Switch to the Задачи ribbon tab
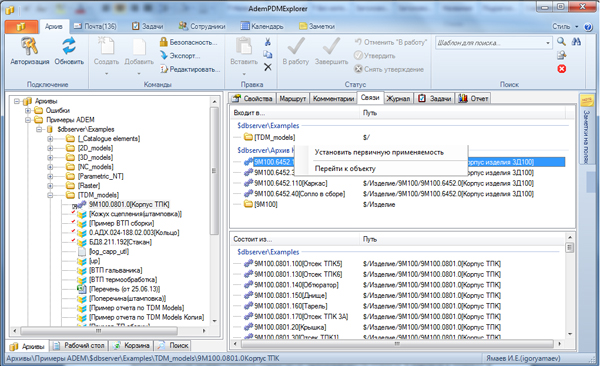The height and width of the screenshot is (366, 600). [x=148, y=26]
